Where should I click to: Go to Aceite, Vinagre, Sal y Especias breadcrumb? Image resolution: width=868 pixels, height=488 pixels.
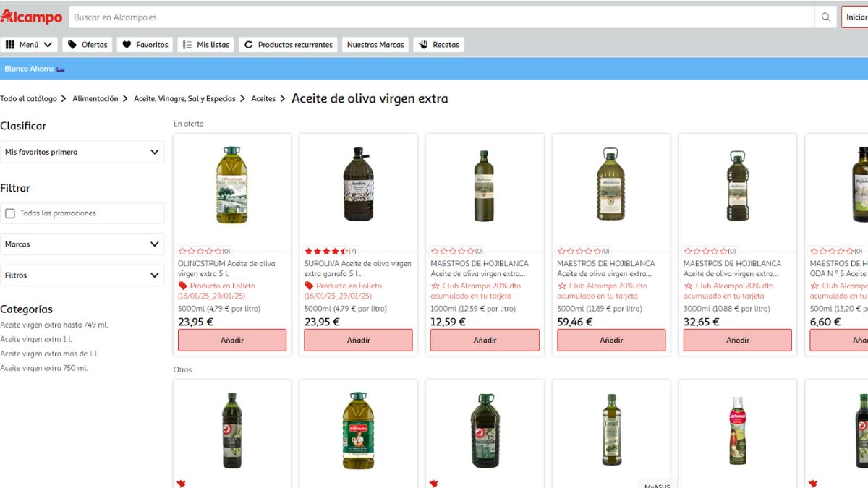(184, 99)
